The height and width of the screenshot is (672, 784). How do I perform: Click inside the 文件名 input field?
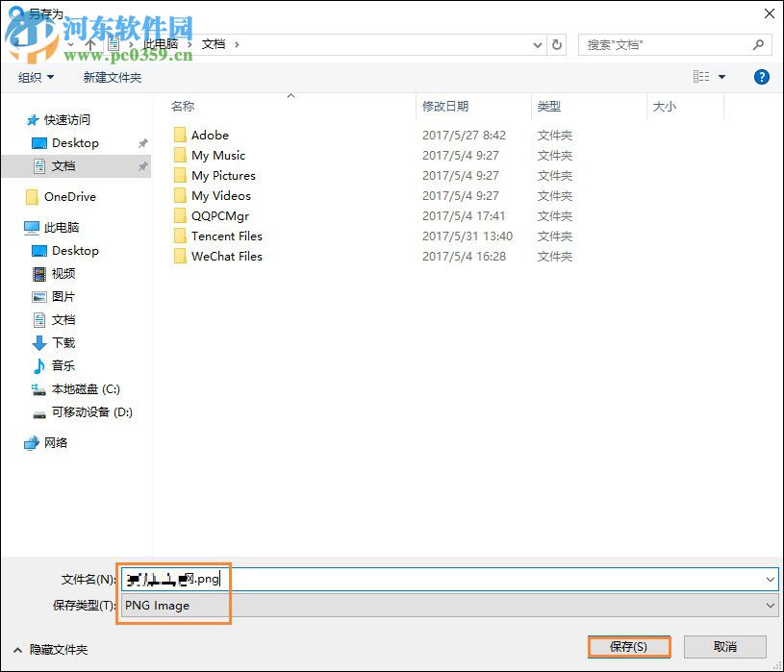click(289, 579)
